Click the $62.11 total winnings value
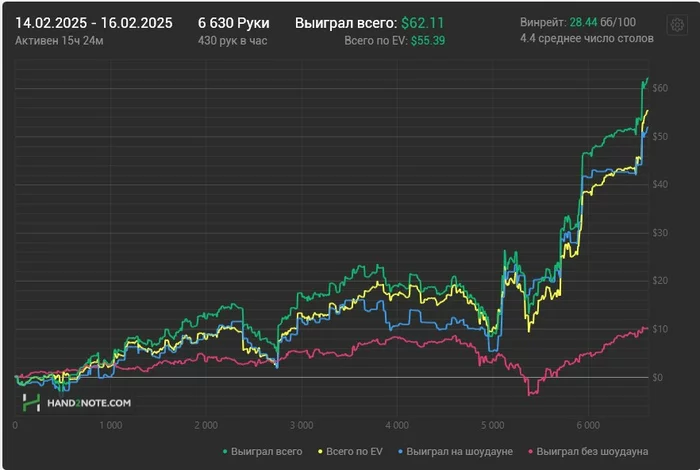Screen dimensions: 700x470 click(423, 22)
